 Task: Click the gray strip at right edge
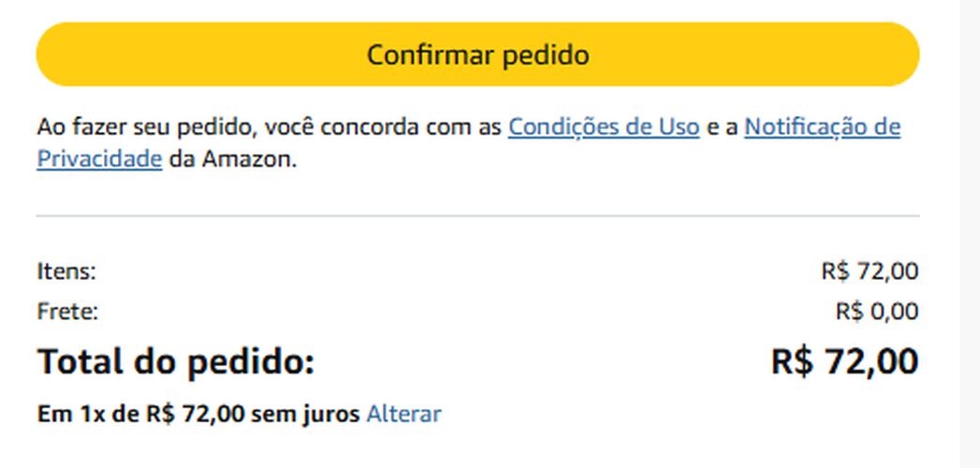pos(971,234)
